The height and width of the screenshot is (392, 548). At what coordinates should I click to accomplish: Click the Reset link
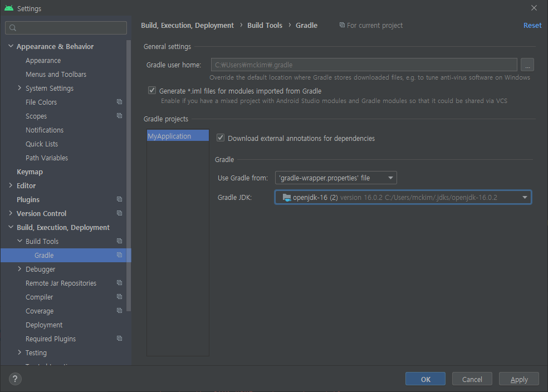532,26
